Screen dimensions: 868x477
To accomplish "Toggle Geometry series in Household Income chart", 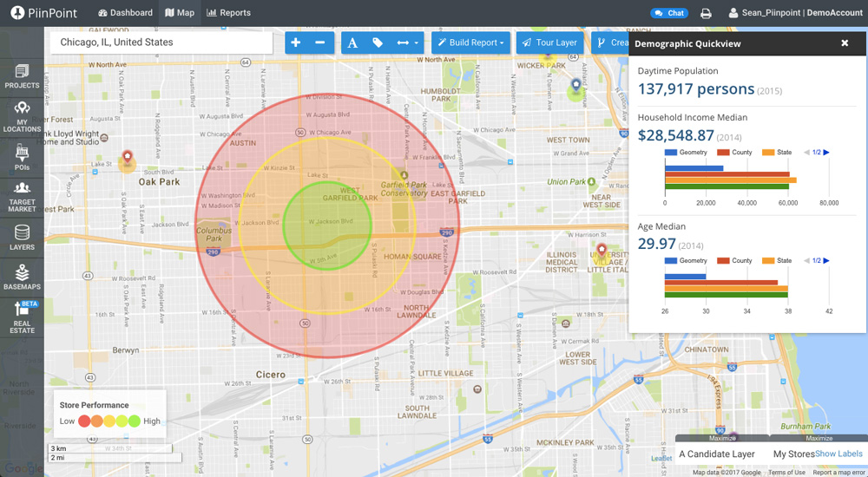I will pos(687,152).
